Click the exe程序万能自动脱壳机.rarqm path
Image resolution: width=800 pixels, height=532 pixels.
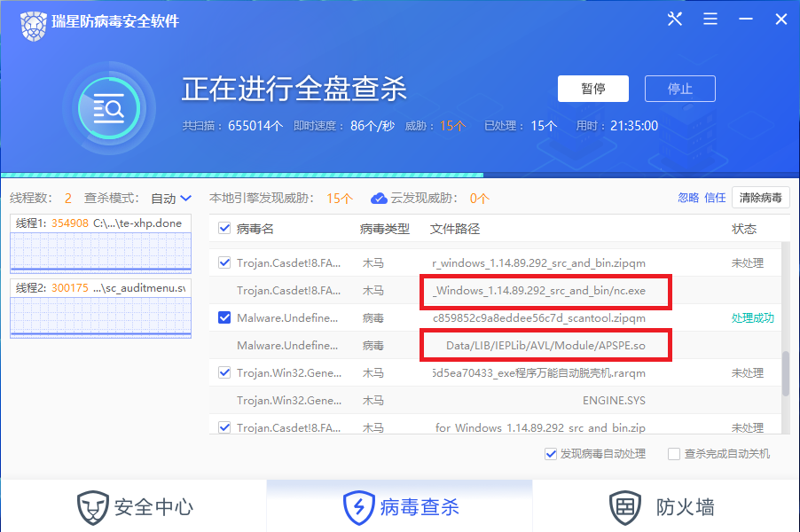[x=538, y=373]
